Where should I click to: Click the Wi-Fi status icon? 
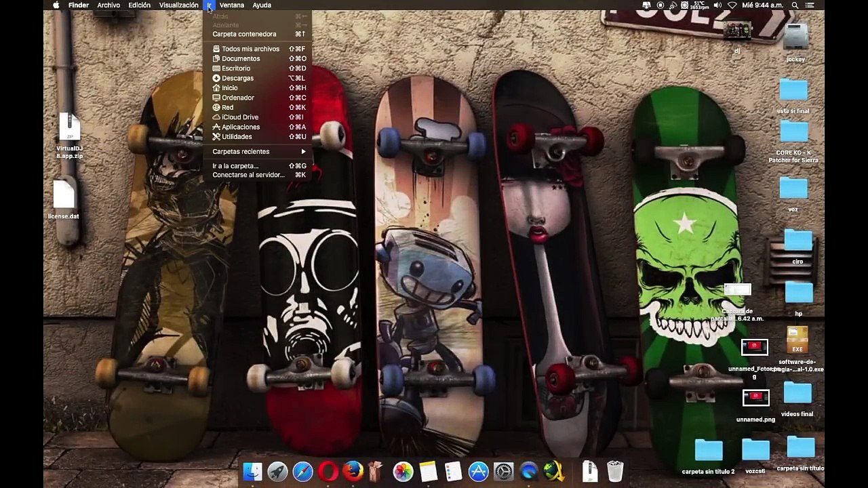732,5
